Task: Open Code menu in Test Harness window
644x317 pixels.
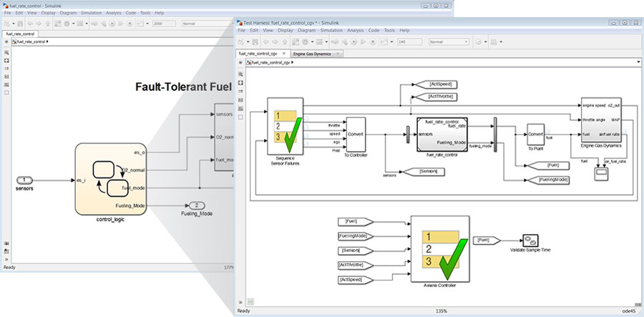Action: (x=374, y=30)
